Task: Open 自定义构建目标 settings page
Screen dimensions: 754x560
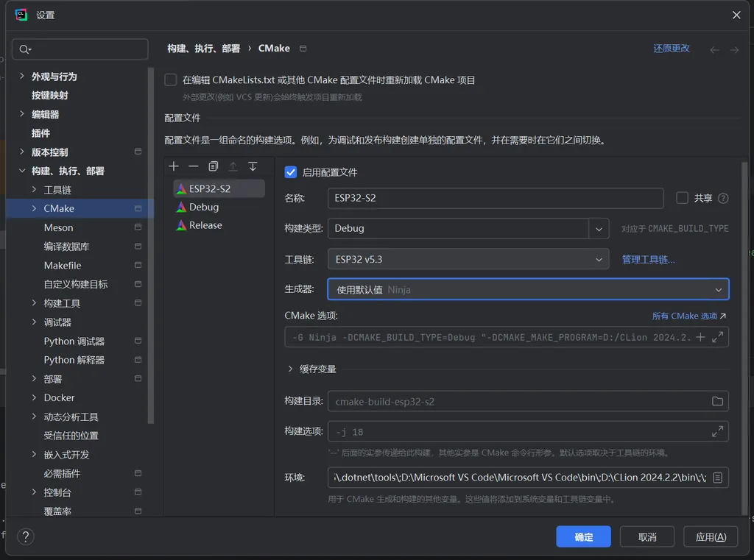Action: click(76, 284)
